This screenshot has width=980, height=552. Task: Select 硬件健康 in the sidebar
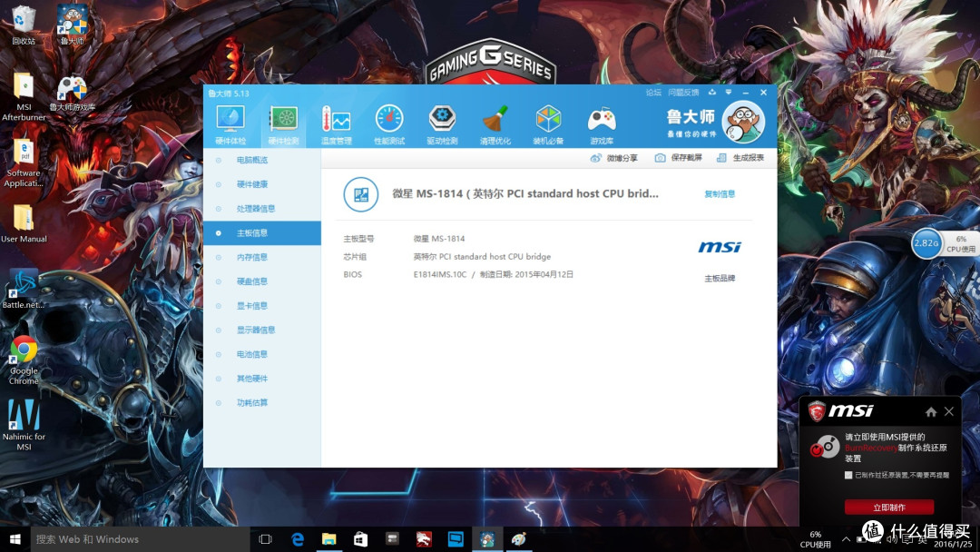pos(262,184)
